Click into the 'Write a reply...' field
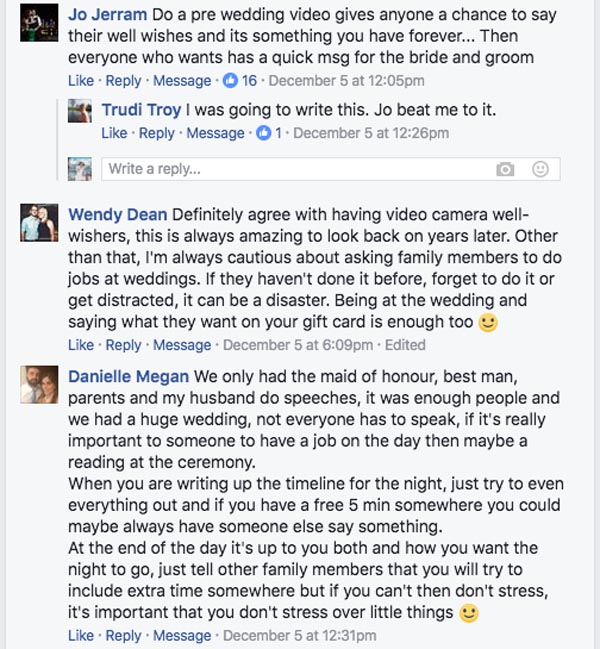The image size is (600, 649). (x=290, y=169)
